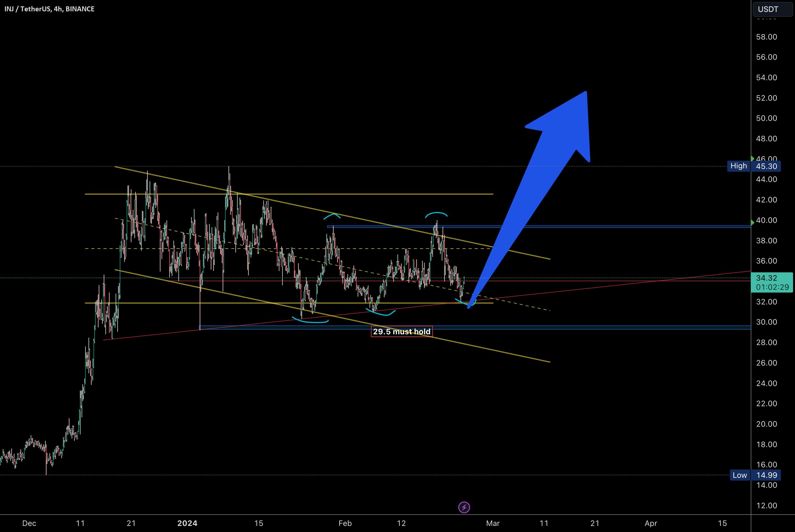The image size is (795, 532).
Task: Click the green arrow marker near 46.00
Action: tap(753, 158)
